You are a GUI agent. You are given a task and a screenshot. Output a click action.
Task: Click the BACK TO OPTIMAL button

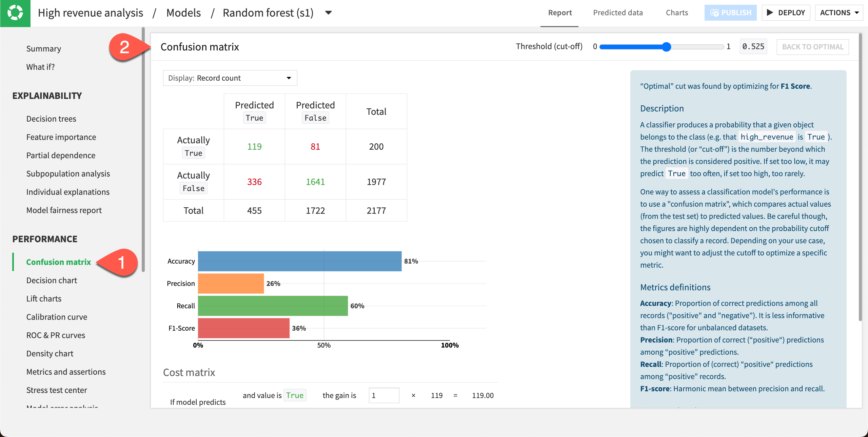(x=812, y=47)
